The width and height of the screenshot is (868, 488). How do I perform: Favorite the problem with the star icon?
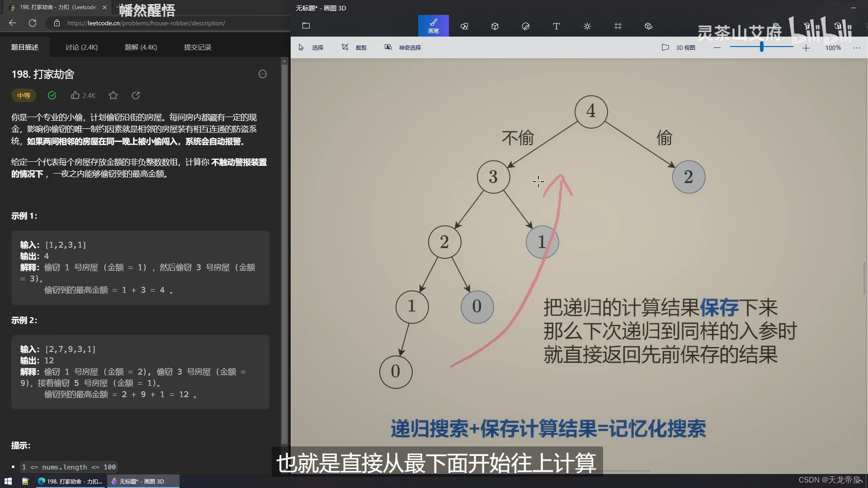(113, 95)
